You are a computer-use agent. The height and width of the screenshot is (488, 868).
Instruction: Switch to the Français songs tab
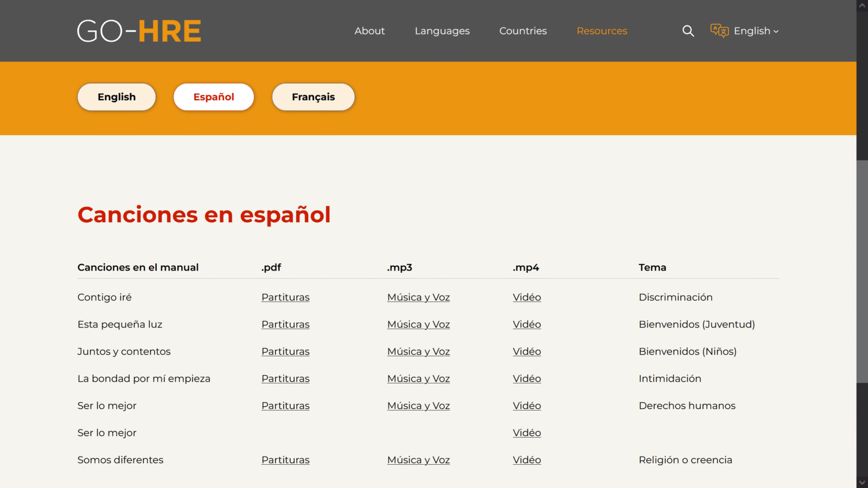pyautogui.click(x=313, y=97)
